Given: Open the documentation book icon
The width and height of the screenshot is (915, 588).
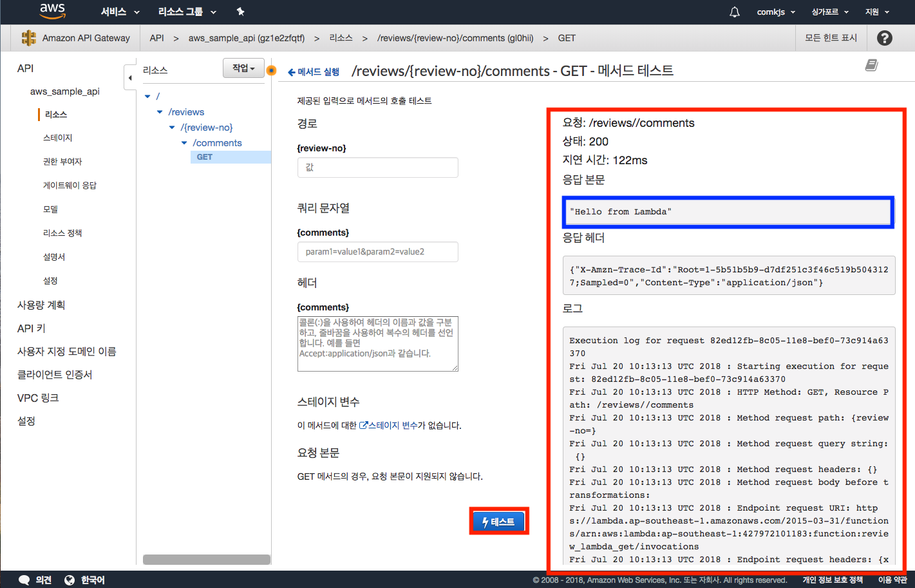Looking at the screenshot, I should point(871,65).
